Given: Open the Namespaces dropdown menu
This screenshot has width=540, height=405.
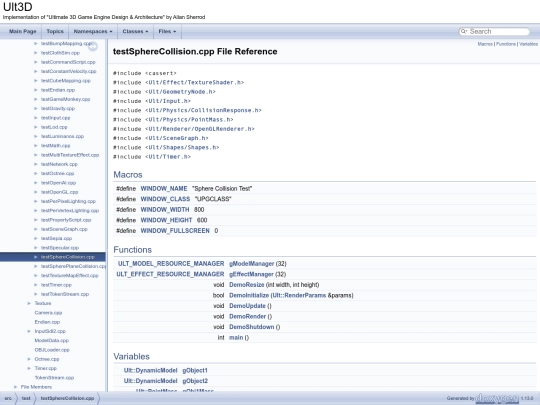Looking at the screenshot, I should pos(93,31).
